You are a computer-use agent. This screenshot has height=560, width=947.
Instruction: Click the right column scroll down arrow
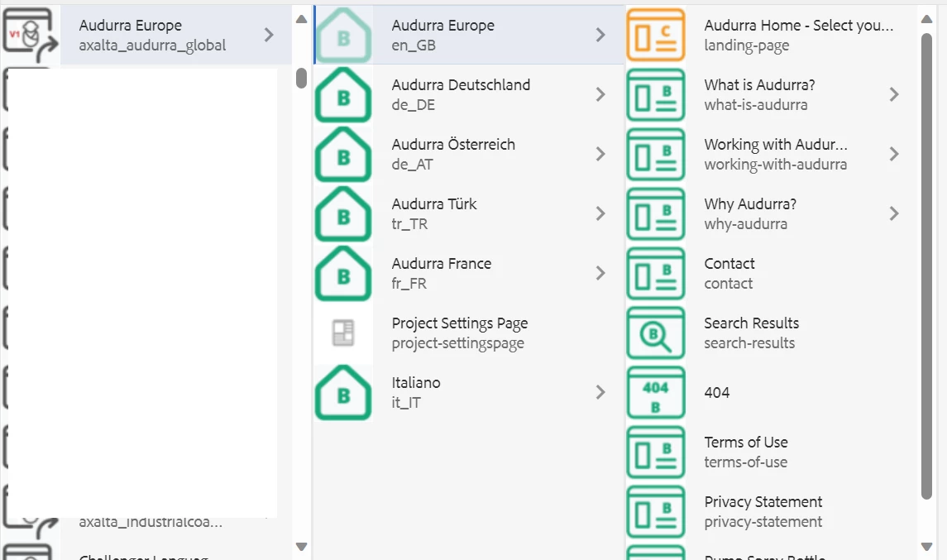click(926, 547)
